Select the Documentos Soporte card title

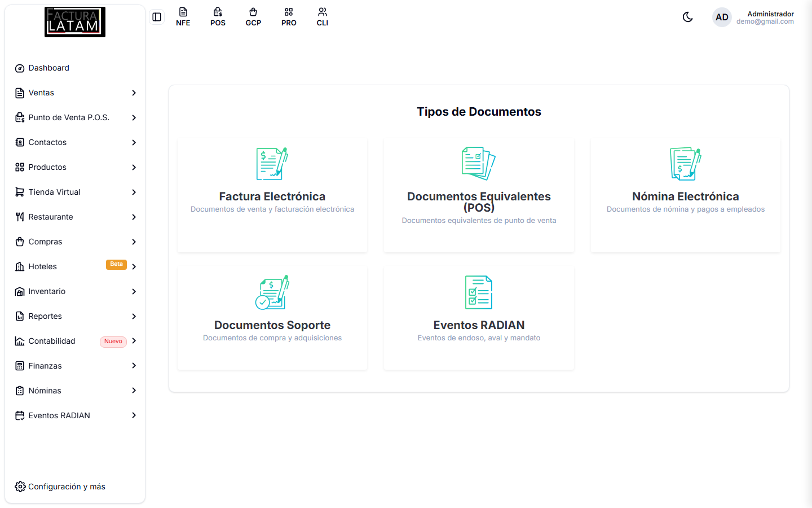272,325
